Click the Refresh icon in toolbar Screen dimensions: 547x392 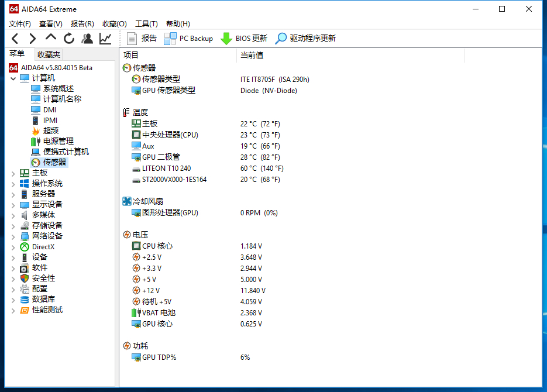tap(68, 39)
